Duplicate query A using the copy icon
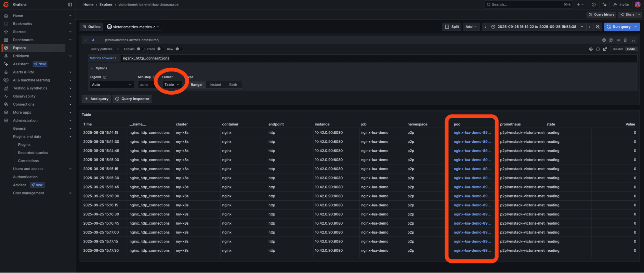 611,40
